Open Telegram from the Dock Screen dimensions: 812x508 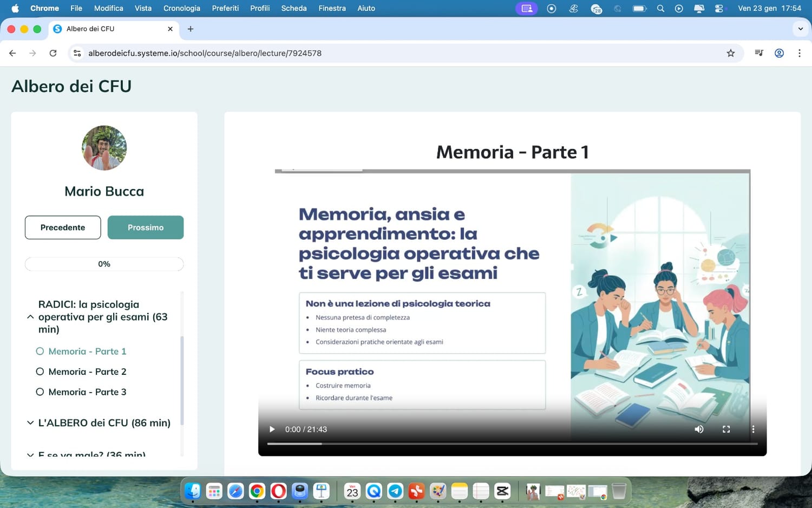coord(396,491)
